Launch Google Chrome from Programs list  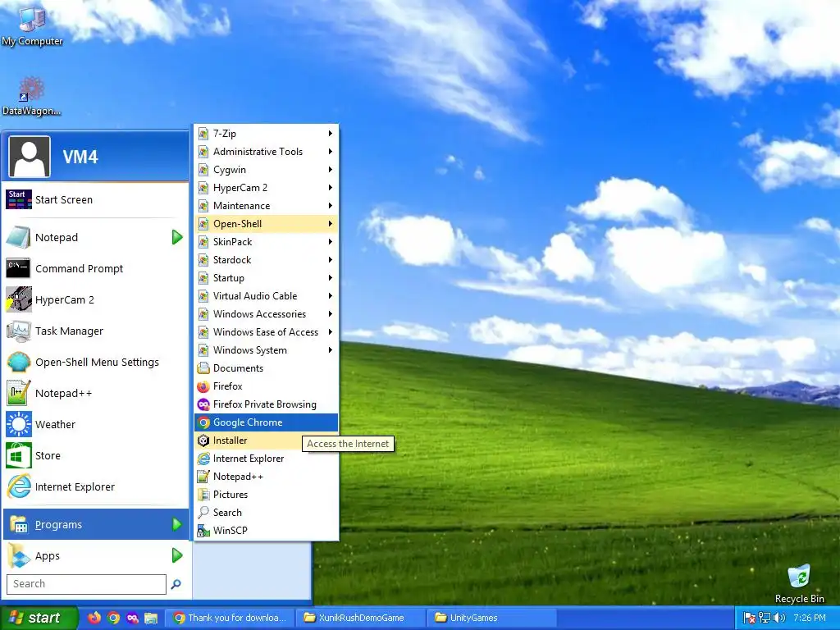[x=267, y=422]
